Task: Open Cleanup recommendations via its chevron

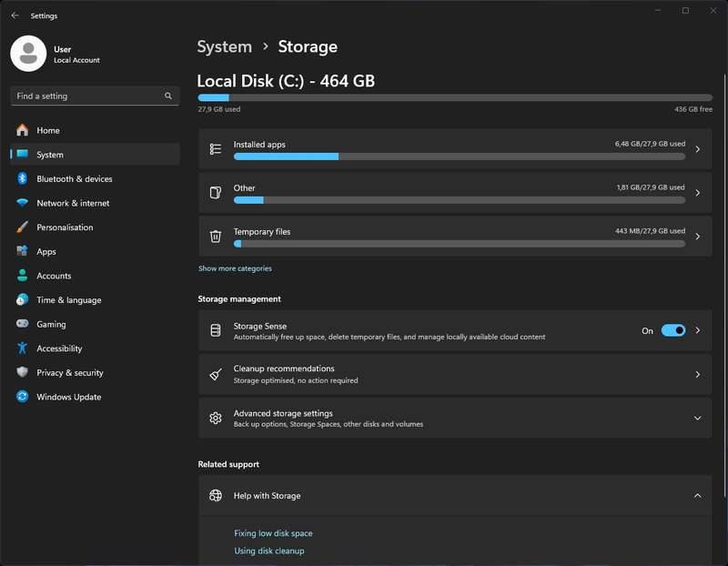Action: (697, 374)
